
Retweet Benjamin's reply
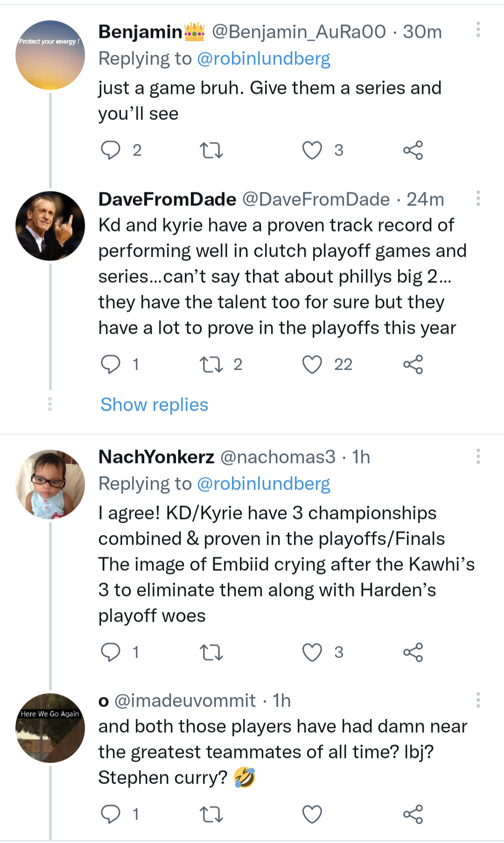(211, 150)
